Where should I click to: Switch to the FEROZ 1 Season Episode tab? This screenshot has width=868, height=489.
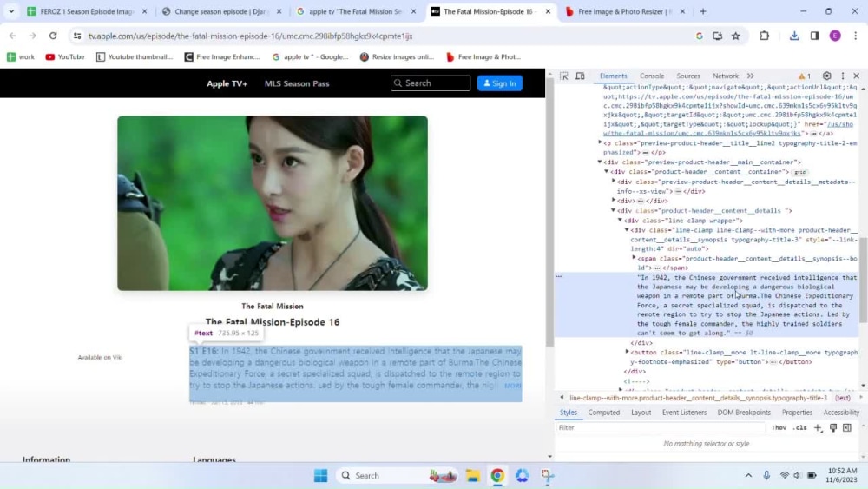point(86,11)
